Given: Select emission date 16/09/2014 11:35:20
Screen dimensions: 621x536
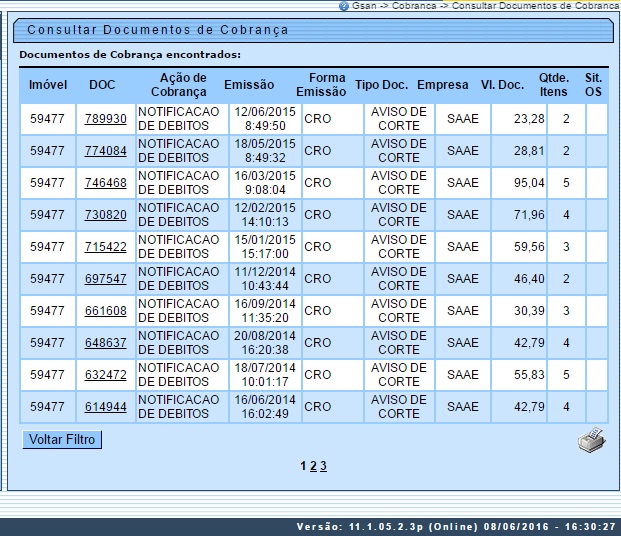Looking at the screenshot, I should pos(265,311).
